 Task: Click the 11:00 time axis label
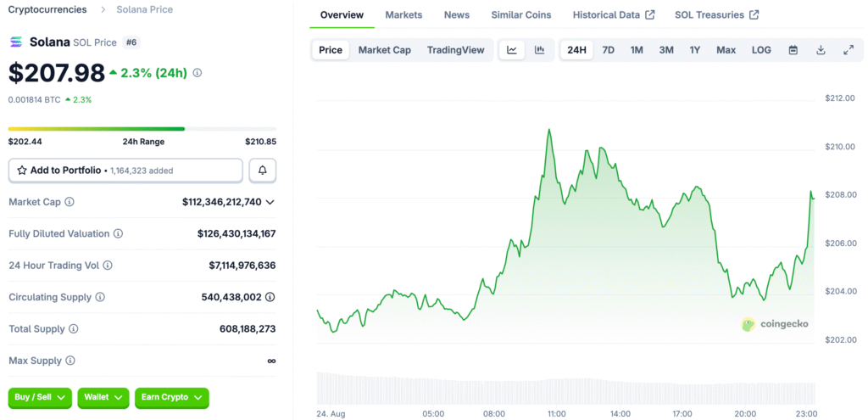[x=556, y=413]
